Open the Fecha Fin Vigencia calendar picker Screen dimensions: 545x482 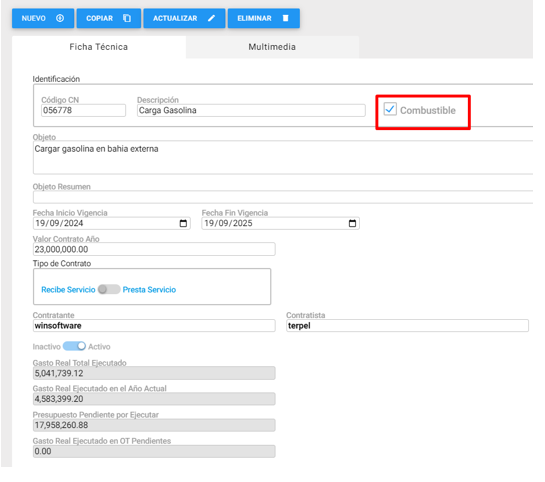point(352,223)
